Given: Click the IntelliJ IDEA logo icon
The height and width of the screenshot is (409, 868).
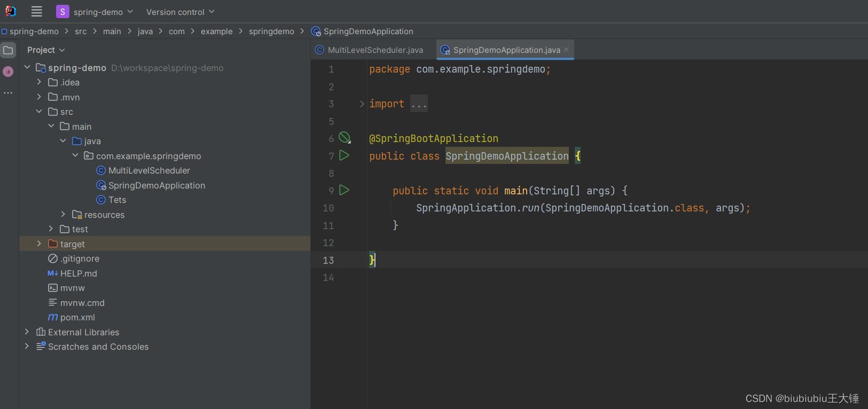Looking at the screenshot, I should pos(11,11).
